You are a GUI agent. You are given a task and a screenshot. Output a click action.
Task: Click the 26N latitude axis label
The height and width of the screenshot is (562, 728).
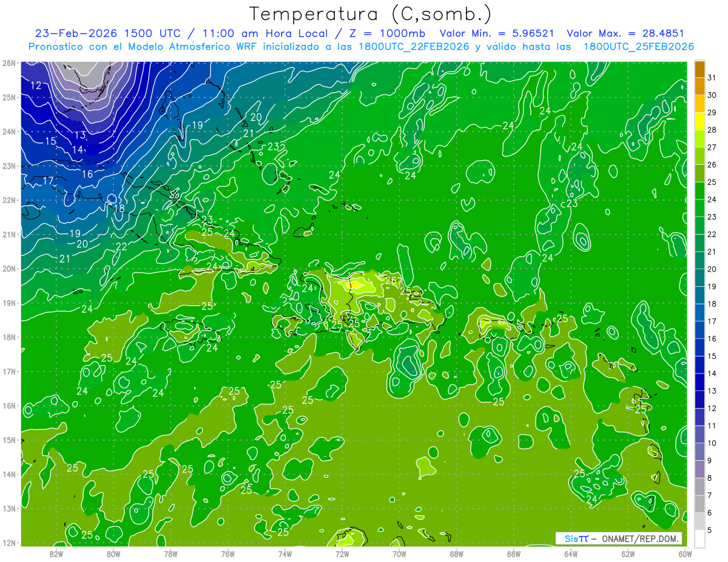9,63
